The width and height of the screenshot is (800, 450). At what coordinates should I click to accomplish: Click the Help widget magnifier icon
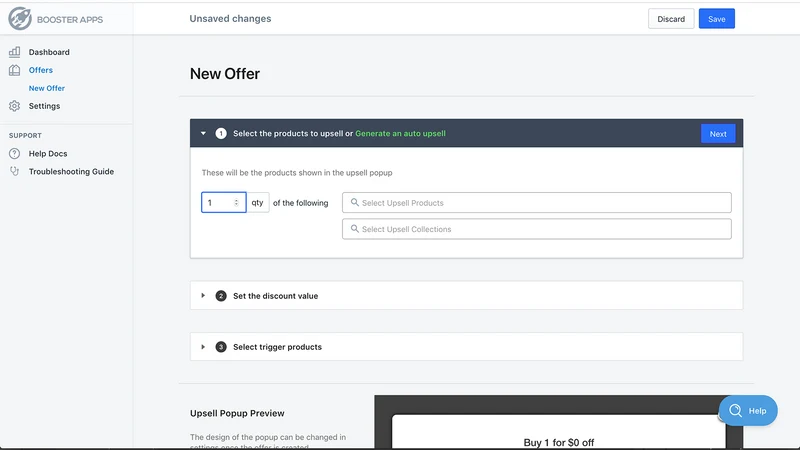coord(735,411)
